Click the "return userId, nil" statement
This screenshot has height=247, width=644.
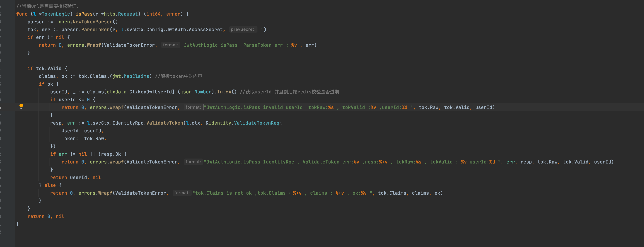(76, 178)
